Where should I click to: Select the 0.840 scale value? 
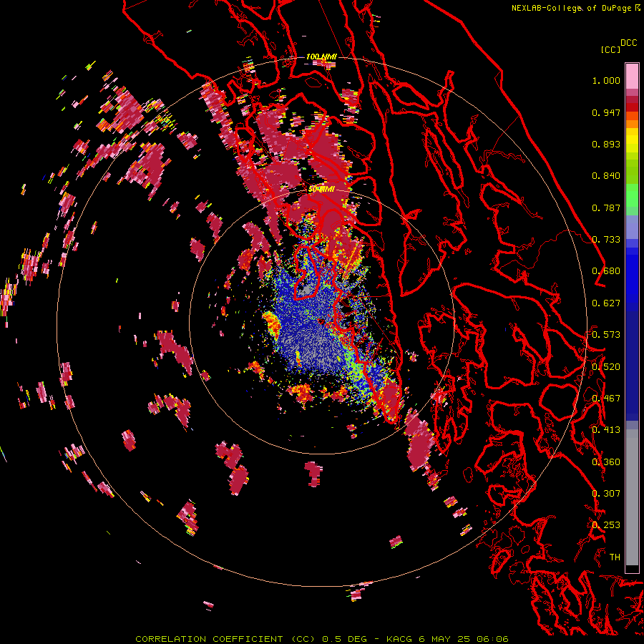606,176
